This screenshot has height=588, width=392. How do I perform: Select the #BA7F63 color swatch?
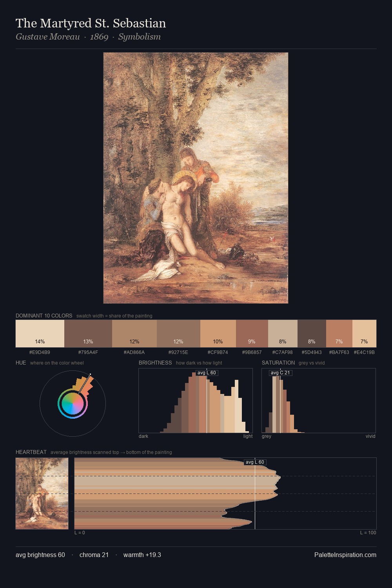pyautogui.click(x=339, y=334)
